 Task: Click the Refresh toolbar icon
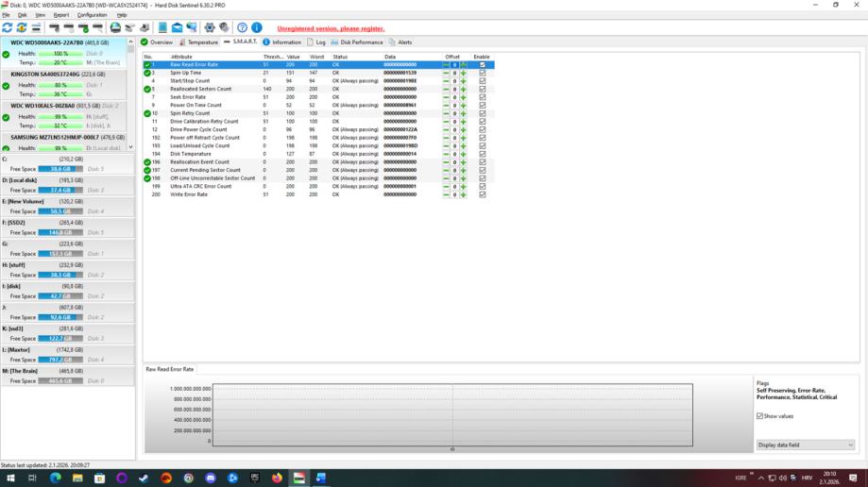[x=8, y=27]
